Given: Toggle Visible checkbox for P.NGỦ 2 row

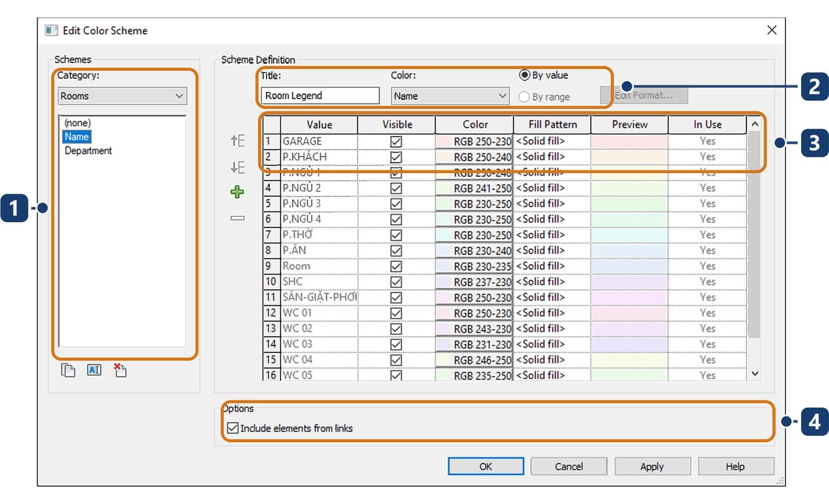Looking at the screenshot, I should point(397,188).
